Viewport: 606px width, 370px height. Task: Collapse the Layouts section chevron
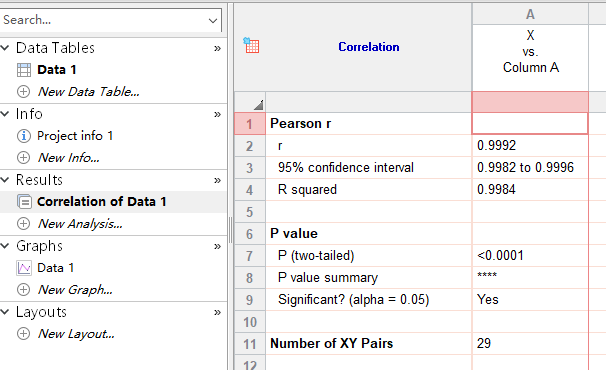[5, 312]
